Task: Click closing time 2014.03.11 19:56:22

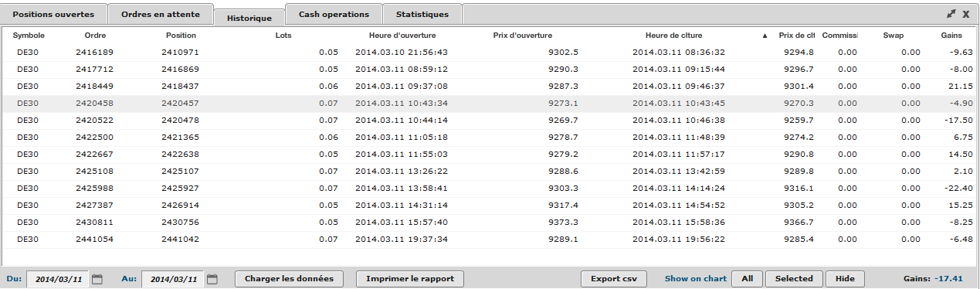Action: point(679,240)
